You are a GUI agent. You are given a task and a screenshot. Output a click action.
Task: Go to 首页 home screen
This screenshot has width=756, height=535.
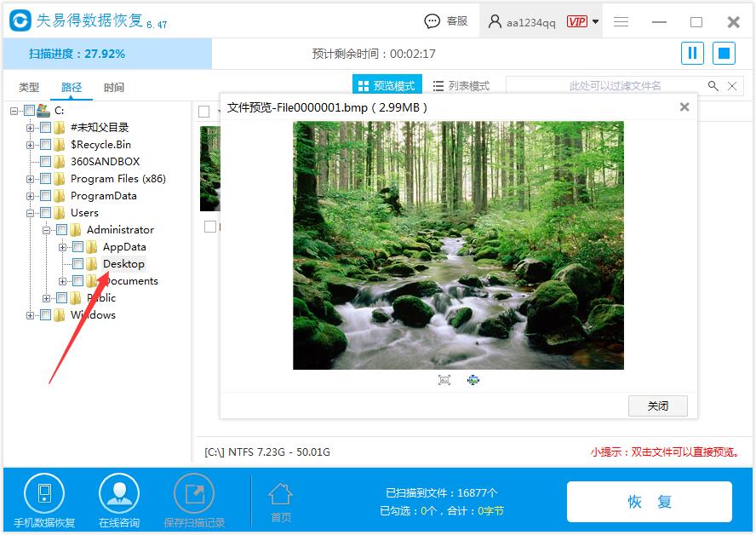[281, 492]
